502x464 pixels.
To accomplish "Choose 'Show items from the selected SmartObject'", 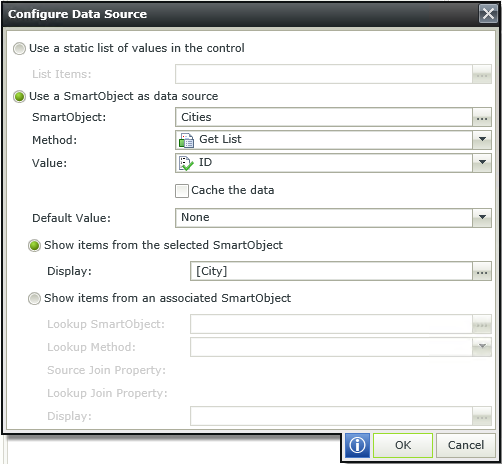I will tap(34, 246).
